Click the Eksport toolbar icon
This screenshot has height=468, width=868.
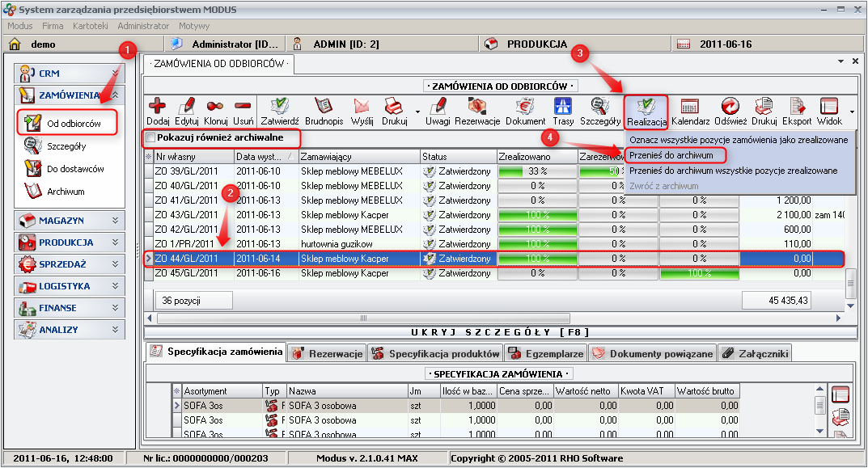pos(798,111)
